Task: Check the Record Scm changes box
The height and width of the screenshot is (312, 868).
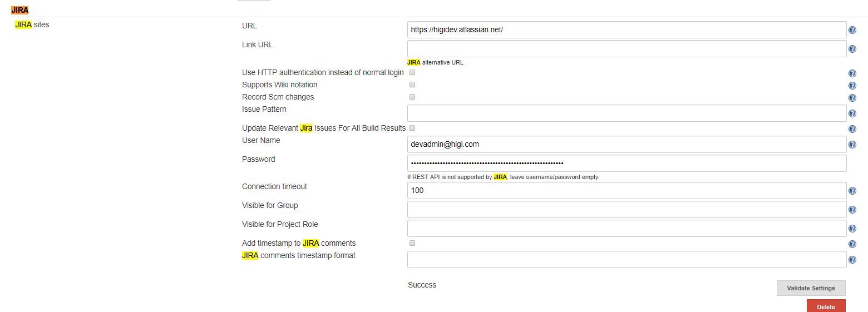Action: click(412, 97)
